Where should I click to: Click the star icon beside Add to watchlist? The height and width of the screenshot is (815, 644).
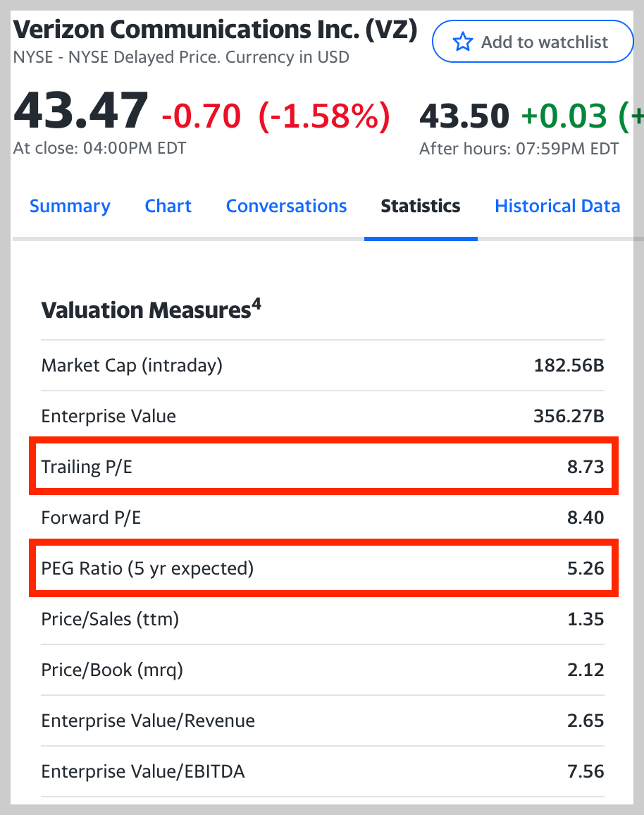462,42
